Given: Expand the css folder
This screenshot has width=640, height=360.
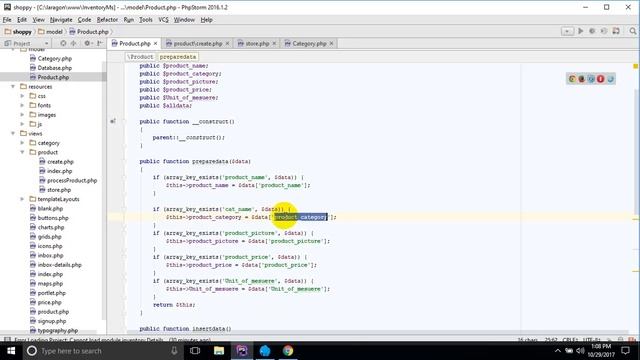Looking at the screenshot, I should [22, 96].
